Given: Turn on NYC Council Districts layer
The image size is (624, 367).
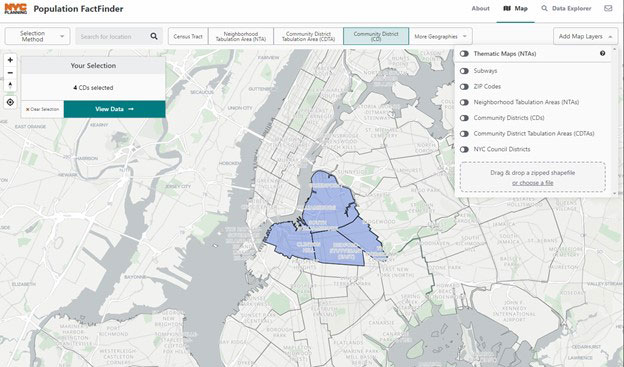Looking at the screenshot, I should click(x=464, y=149).
